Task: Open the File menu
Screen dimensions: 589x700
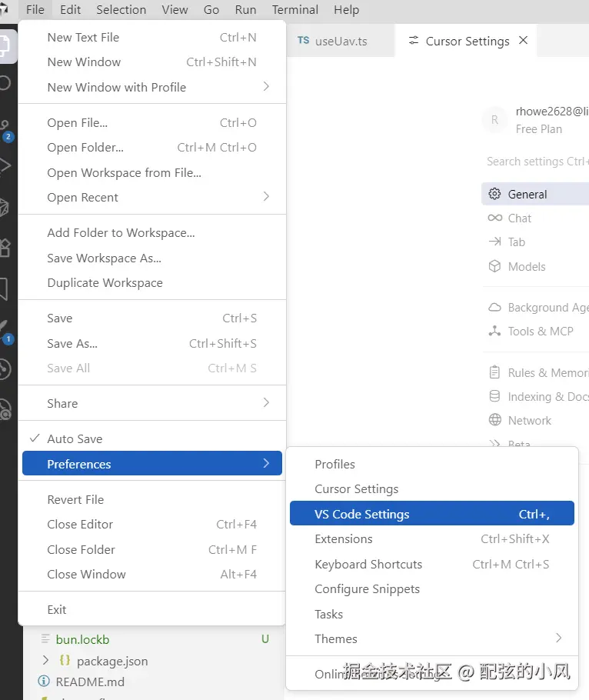Action: 35,10
